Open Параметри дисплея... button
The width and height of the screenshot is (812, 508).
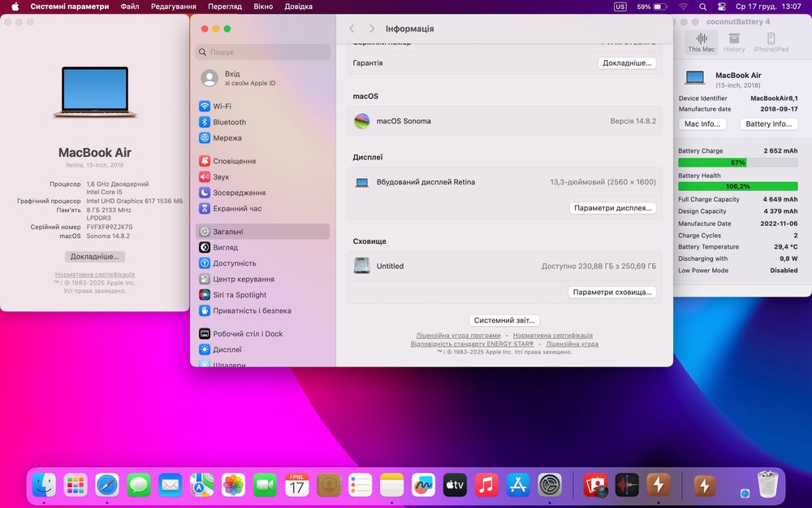612,208
